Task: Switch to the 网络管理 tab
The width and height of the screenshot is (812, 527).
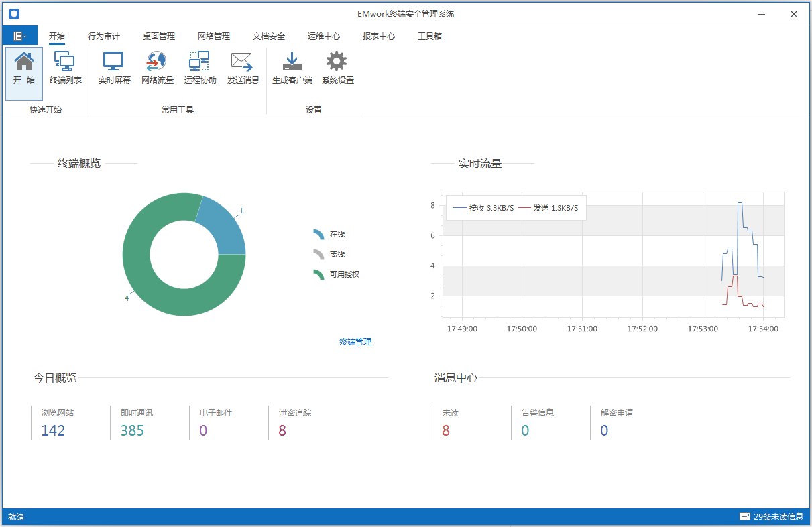Action: pos(213,36)
